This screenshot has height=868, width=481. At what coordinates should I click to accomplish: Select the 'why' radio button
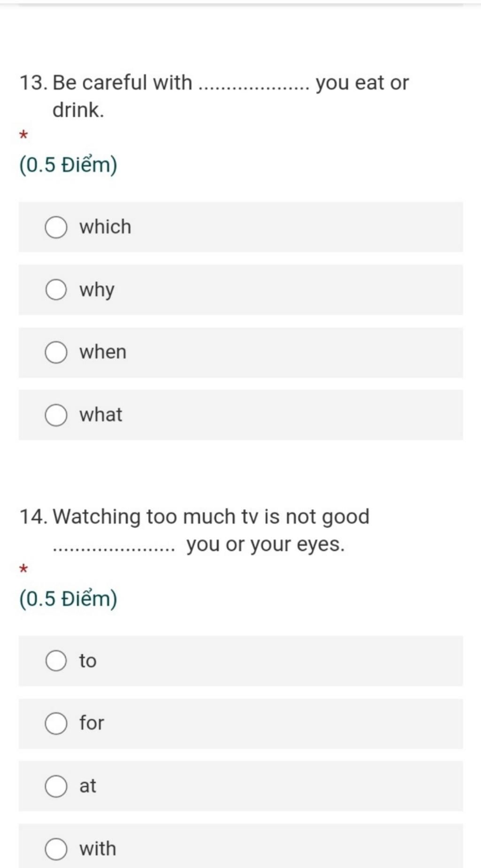[56, 290]
